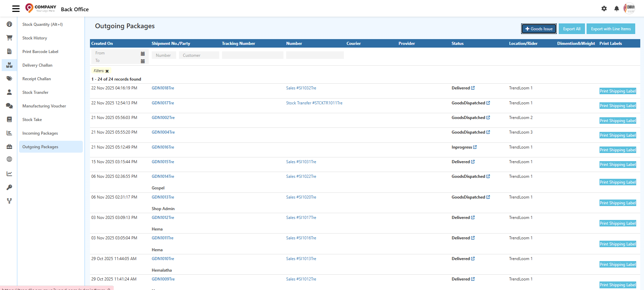Open the bar list report sidebar icon
Image resolution: width=644 pixels, height=290 pixels.
[x=9, y=133]
